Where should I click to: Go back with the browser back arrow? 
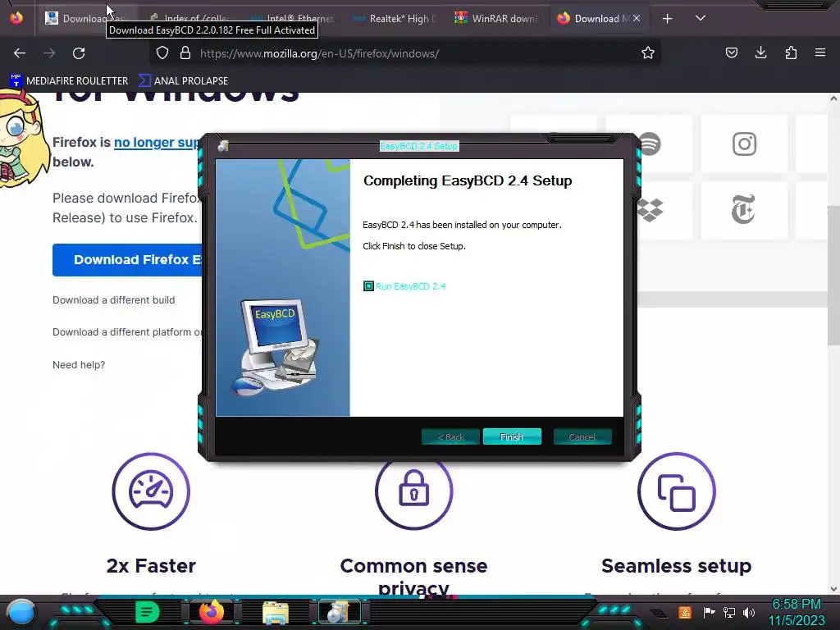tap(20, 53)
